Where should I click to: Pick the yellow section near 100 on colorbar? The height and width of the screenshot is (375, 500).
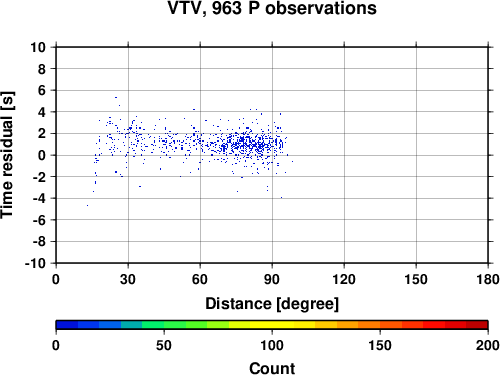pyautogui.click(x=272, y=325)
